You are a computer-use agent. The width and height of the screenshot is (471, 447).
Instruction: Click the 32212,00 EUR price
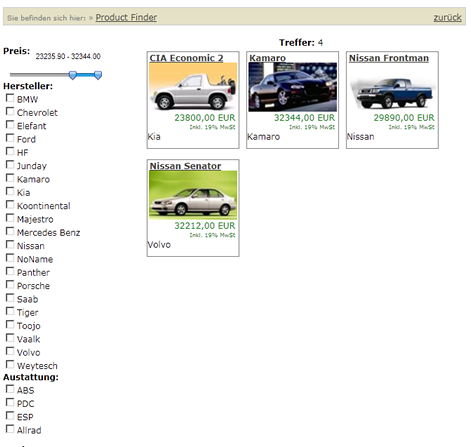[x=205, y=226]
